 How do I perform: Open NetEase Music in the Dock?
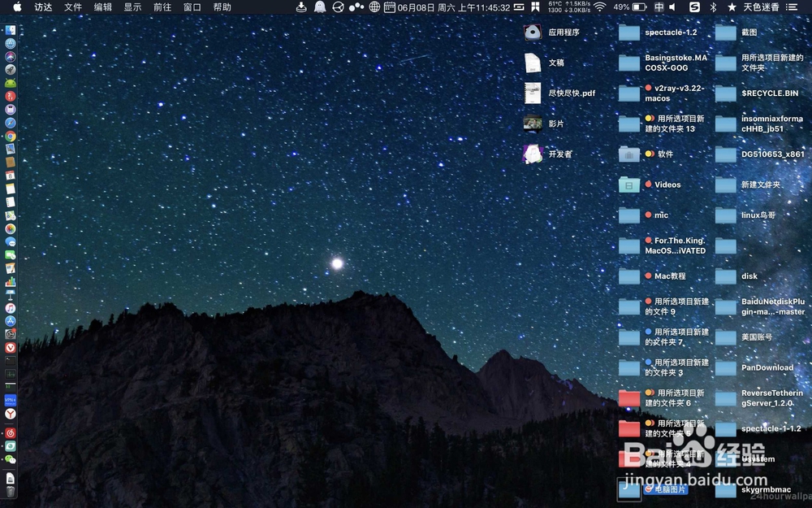point(11,433)
